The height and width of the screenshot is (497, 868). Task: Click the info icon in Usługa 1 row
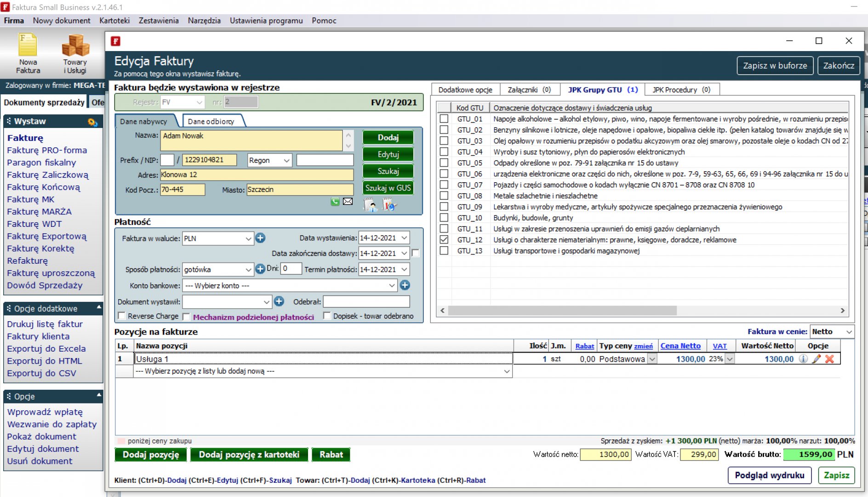coord(803,359)
